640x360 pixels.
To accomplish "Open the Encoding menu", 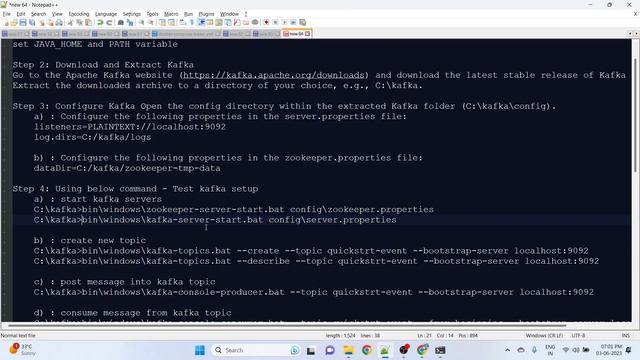I will pyautogui.click(x=79, y=14).
